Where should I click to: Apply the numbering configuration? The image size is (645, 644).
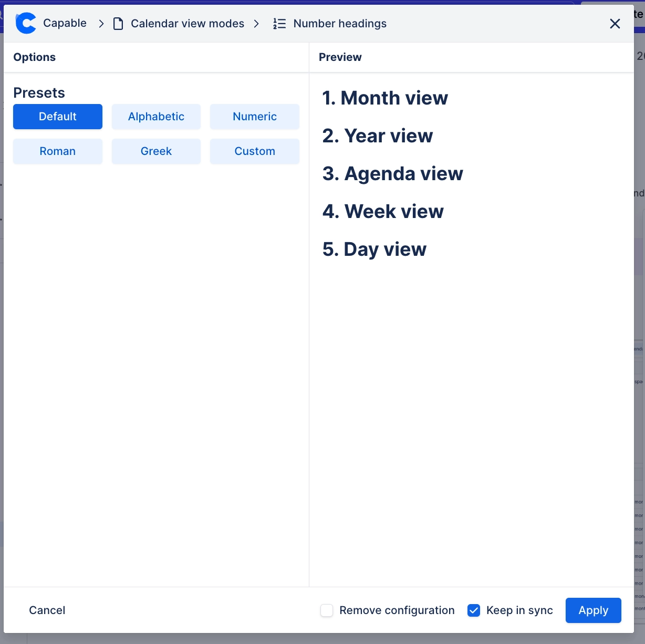(593, 610)
